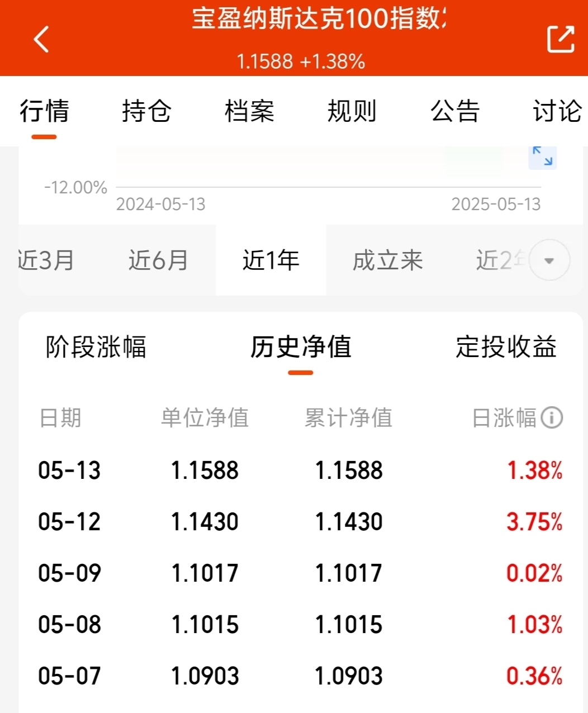Tap 1.38% daily change value
Image resolution: width=588 pixels, height=713 pixels.
coord(535,470)
